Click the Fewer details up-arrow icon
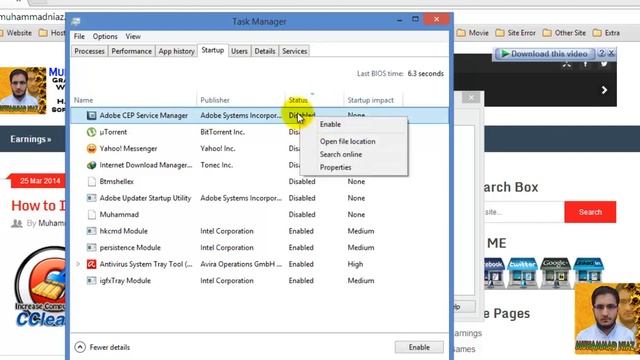The width and height of the screenshot is (640, 360). point(80,347)
